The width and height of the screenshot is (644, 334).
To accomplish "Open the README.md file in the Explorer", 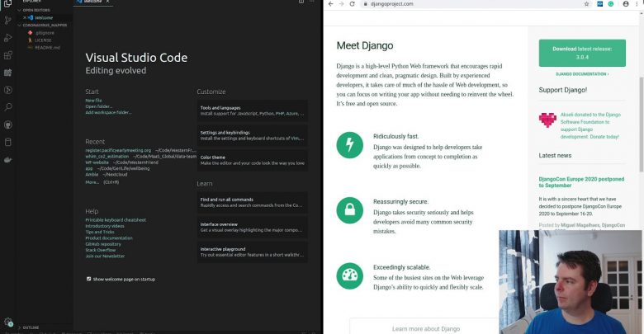I will click(x=47, y=48).
